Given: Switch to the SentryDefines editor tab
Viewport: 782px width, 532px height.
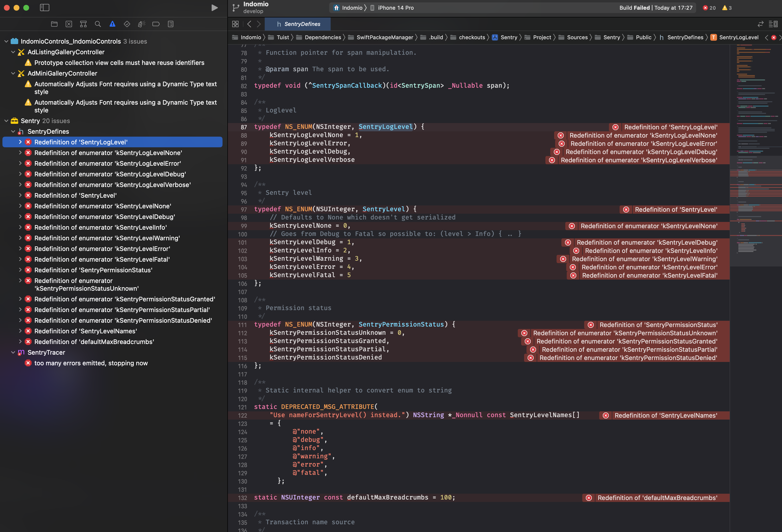Looking at the screenshot, I should point(298,24).
